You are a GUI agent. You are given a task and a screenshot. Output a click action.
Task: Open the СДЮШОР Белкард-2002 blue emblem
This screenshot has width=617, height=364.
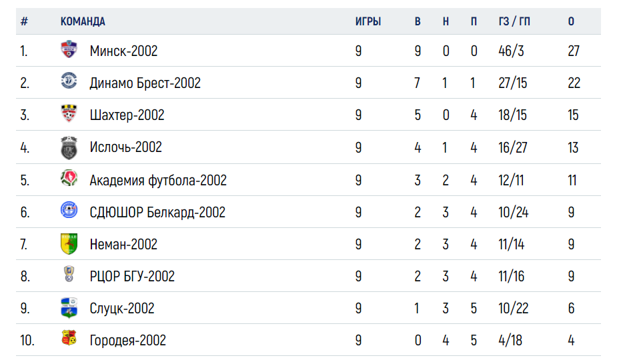coord(69,210)
